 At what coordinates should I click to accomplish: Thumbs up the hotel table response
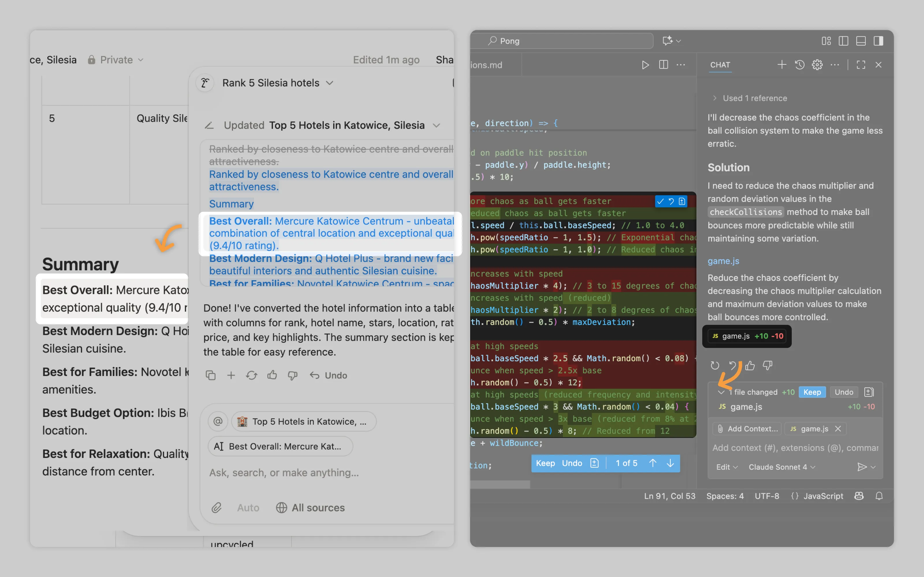(x=272, y=376)
